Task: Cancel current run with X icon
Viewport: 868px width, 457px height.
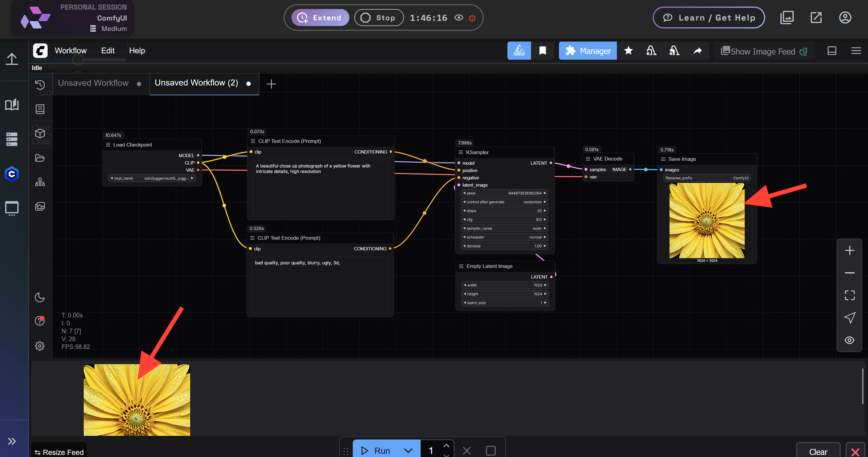Action: pyautogui.click(x=467, y=450)
